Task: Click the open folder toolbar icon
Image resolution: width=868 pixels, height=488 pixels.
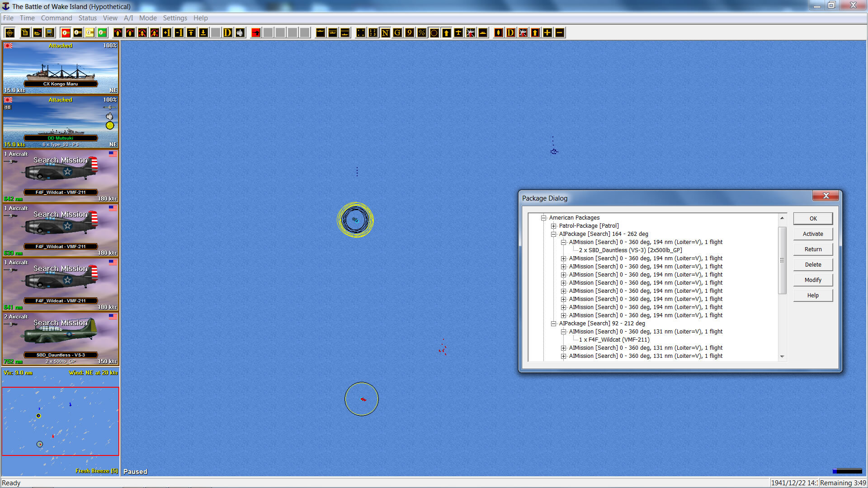Action: pos(38,33)
